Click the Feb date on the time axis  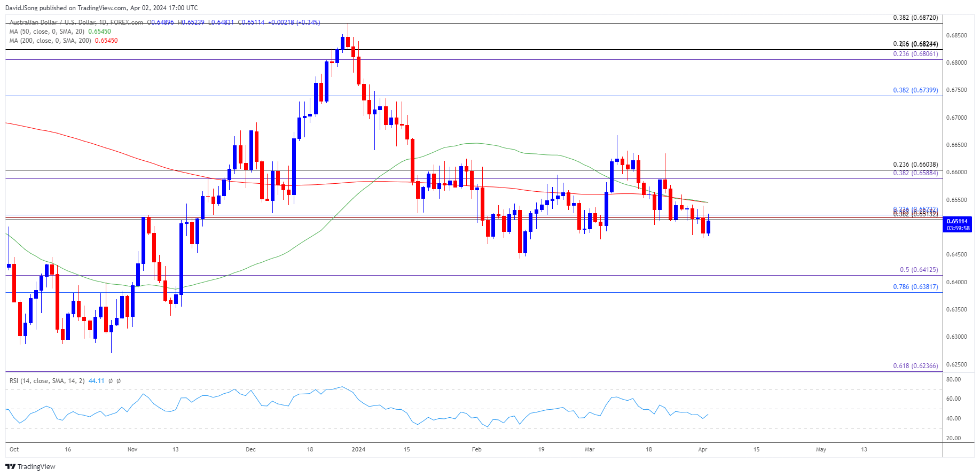coord(477,449)
